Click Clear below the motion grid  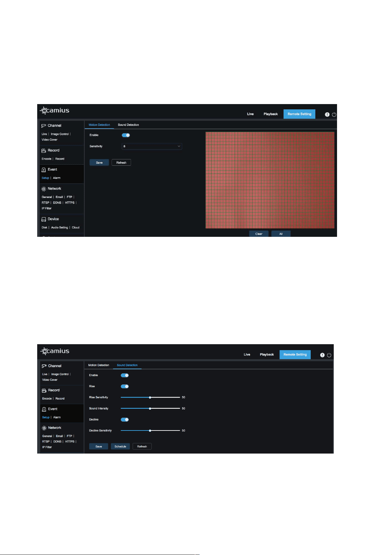click(x=259, y=234)
